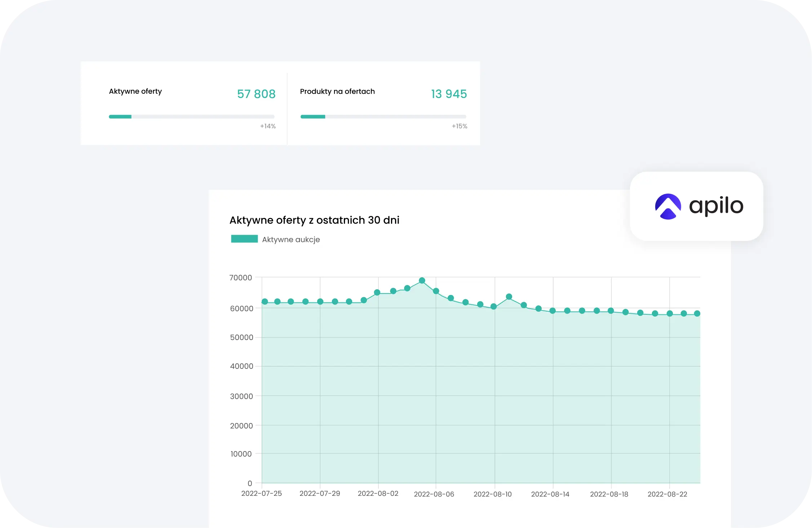Toggle the Aktywne aukcje legend swatch
Viewport: 812px width, 529px height.
click(244, 239)
